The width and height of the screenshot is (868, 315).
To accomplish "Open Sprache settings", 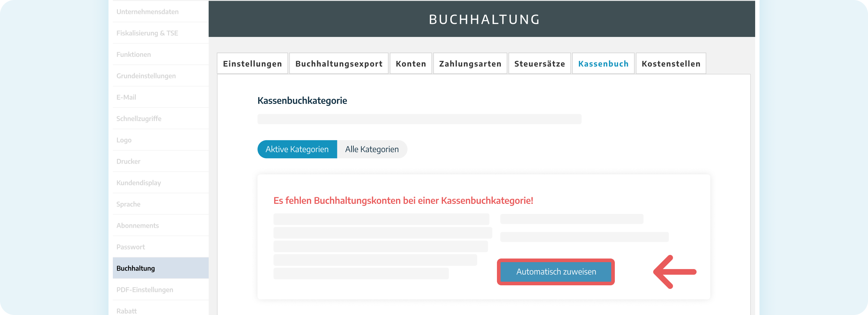I will [x=161, y=204].
